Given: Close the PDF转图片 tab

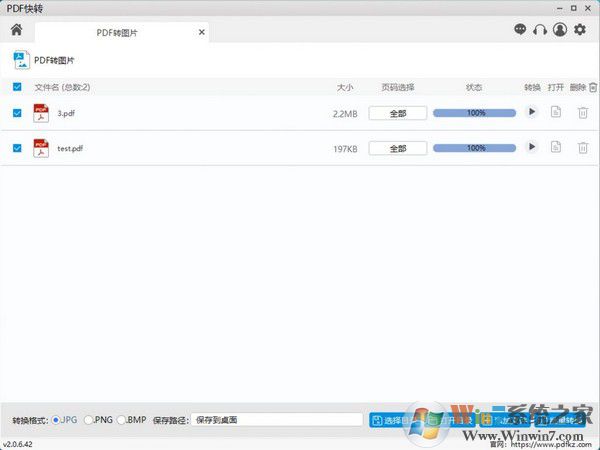Looking at the screenshot, I should (202, 33).
